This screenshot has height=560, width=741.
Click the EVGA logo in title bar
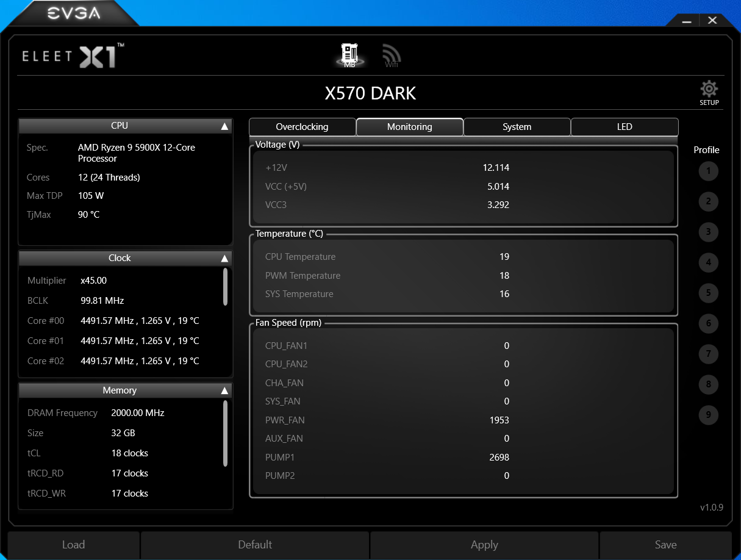tap(74, 13)
